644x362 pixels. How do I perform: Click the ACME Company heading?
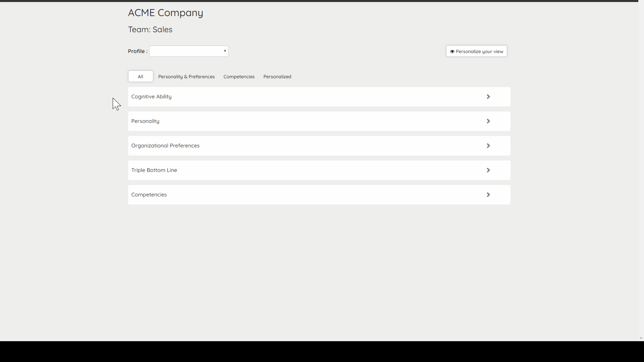[165, 13]
